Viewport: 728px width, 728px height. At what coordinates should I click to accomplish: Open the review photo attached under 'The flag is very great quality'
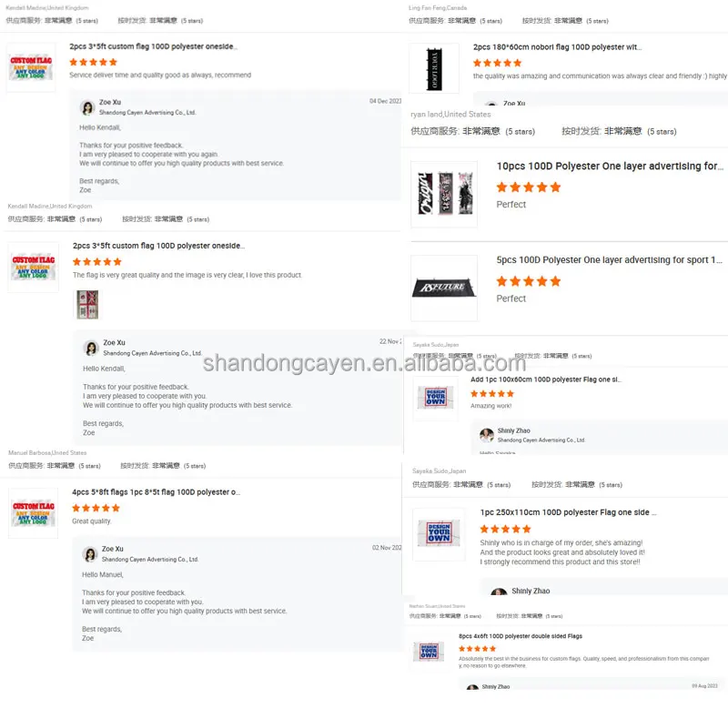click(x=87, y=305)
